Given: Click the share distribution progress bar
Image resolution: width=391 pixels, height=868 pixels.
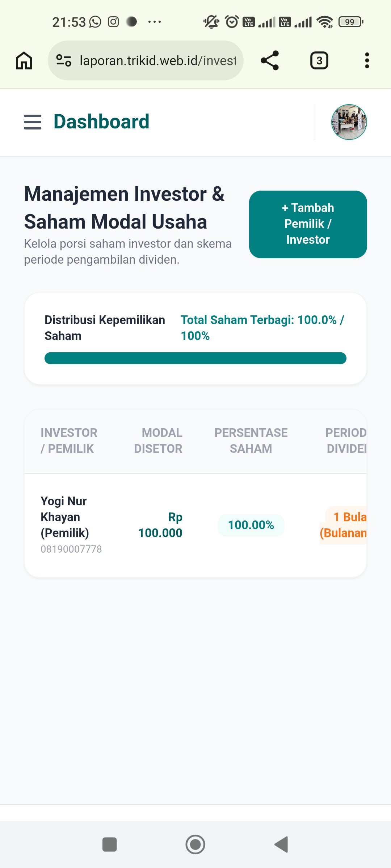Looking at the screenshot, I should pos(195,358).
